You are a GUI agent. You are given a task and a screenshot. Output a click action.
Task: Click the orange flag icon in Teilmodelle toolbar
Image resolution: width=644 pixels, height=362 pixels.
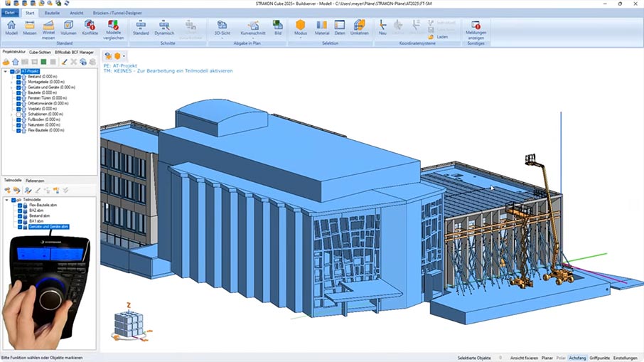point(56,190)
